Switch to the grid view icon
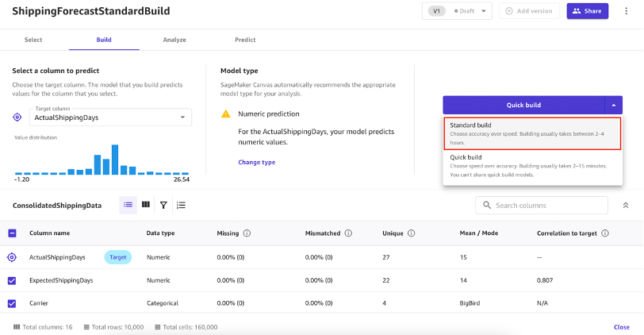Viewport: 644px width, 335px height. (x=146, y=205)
